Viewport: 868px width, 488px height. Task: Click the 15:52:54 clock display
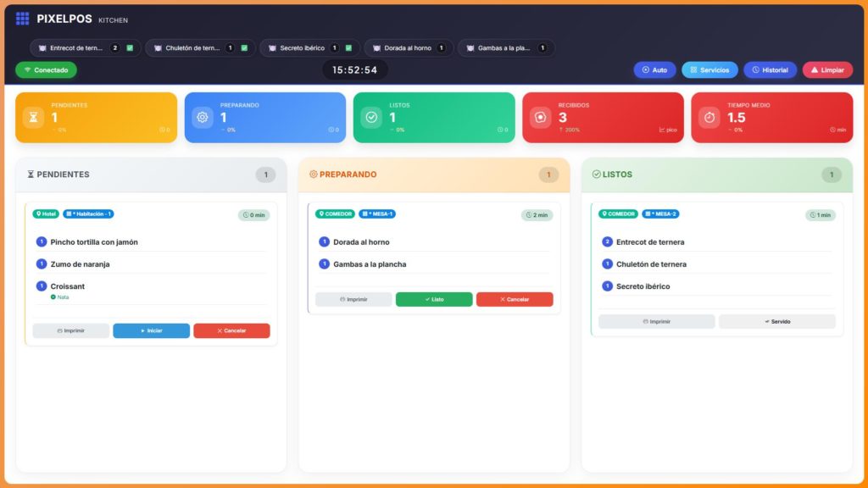pos(355,69)
